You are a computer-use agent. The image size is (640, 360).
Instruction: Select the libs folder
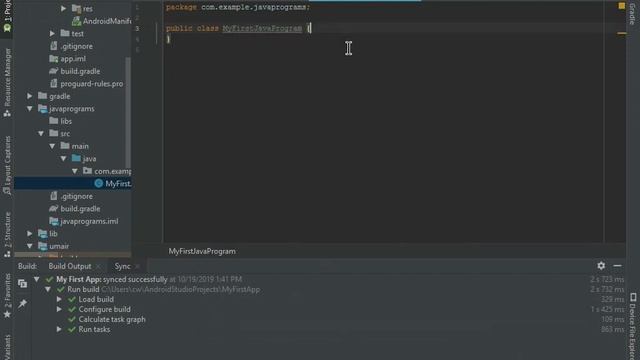pos(60,121)
